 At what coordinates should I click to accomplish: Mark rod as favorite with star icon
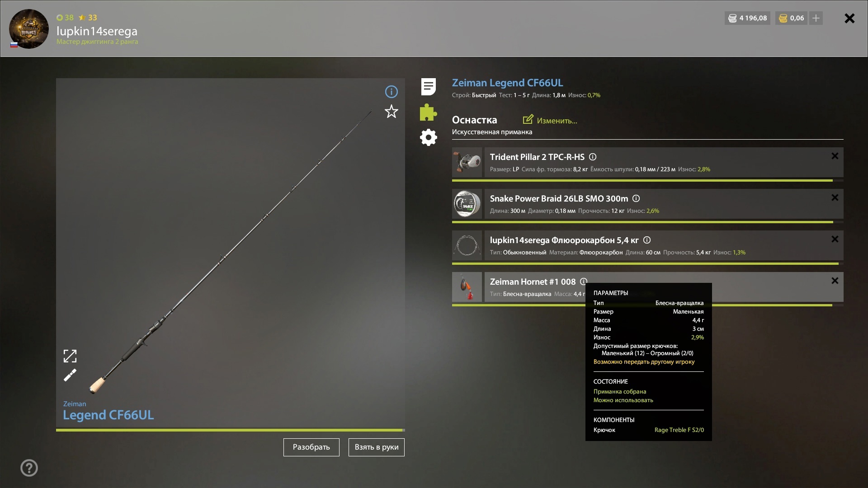tap(391, 112)
